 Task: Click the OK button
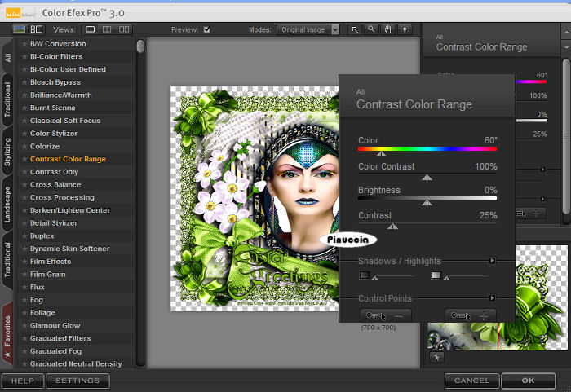pos(528,381)
